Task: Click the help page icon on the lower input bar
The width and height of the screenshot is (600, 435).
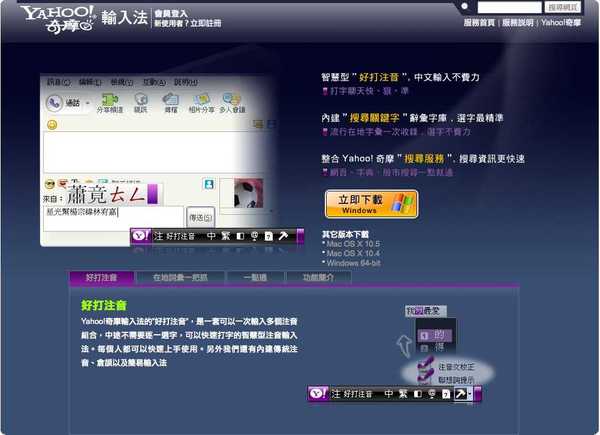Action: 446,394
